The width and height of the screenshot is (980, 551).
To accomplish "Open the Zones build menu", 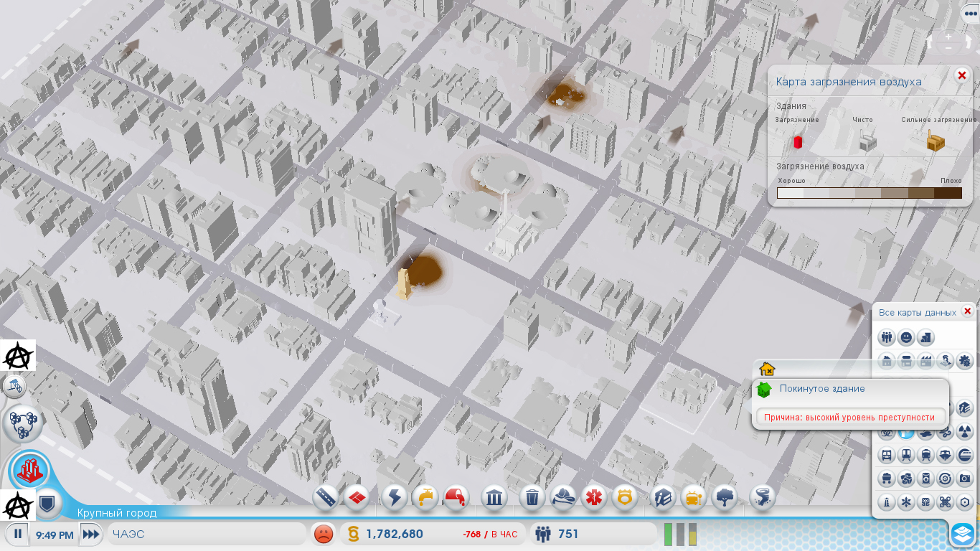I will click(357, 497).
